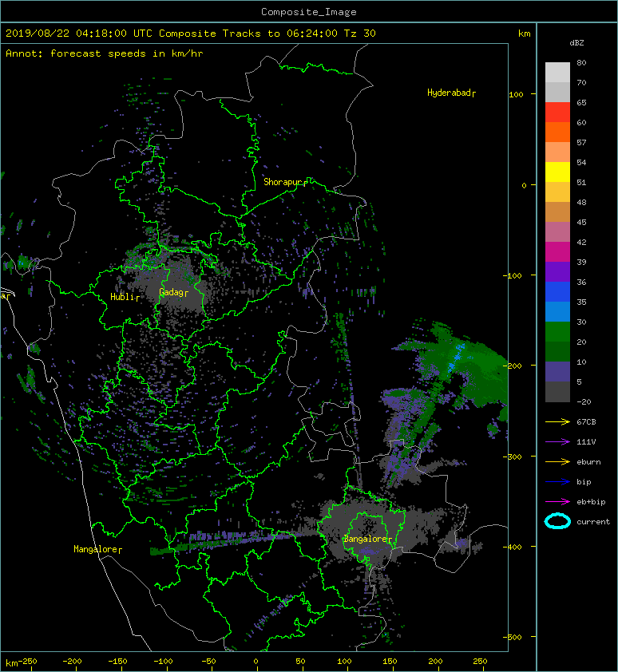
Task: Select the magenta 39–42 dBZ color swatch
Action: [x=557, y=252]
